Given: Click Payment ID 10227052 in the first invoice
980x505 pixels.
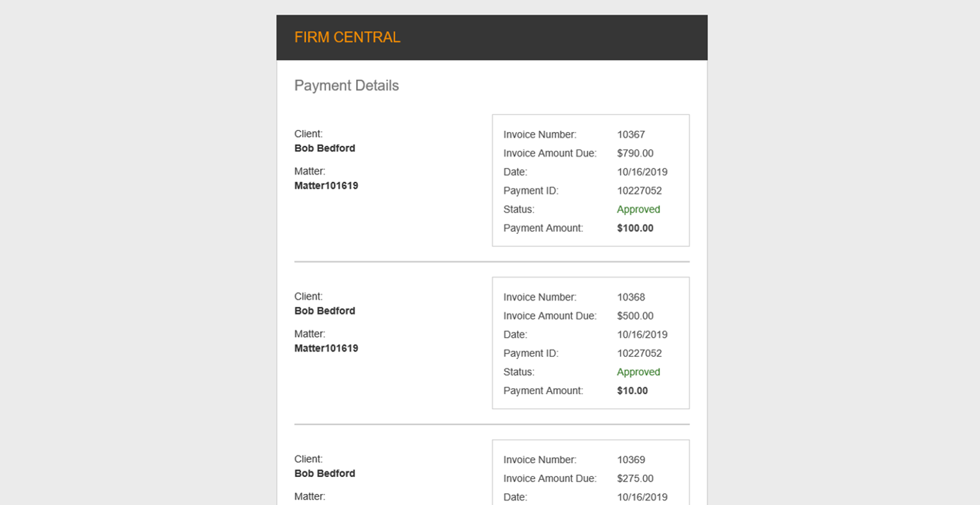Looking at the screenshot, I should pyautogui.click(x=639, y=191).
